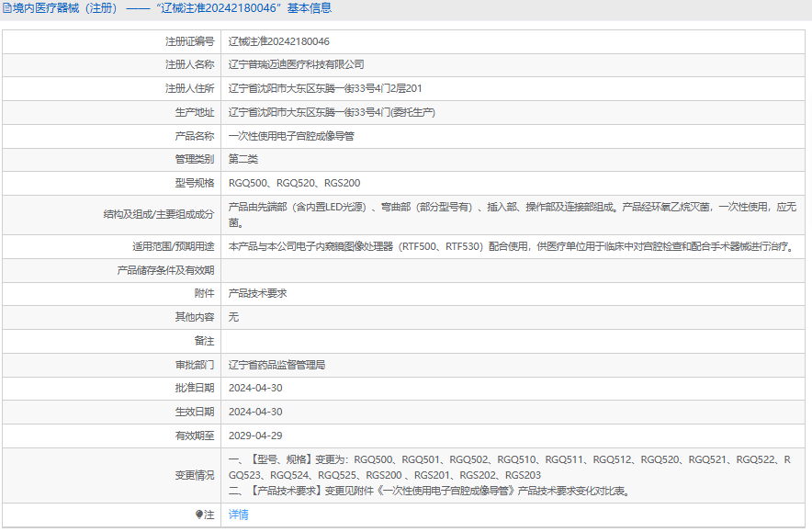Select the 生效日期 value 2024-04-30
Screen dimensions: 812x532
pos(255,412)
